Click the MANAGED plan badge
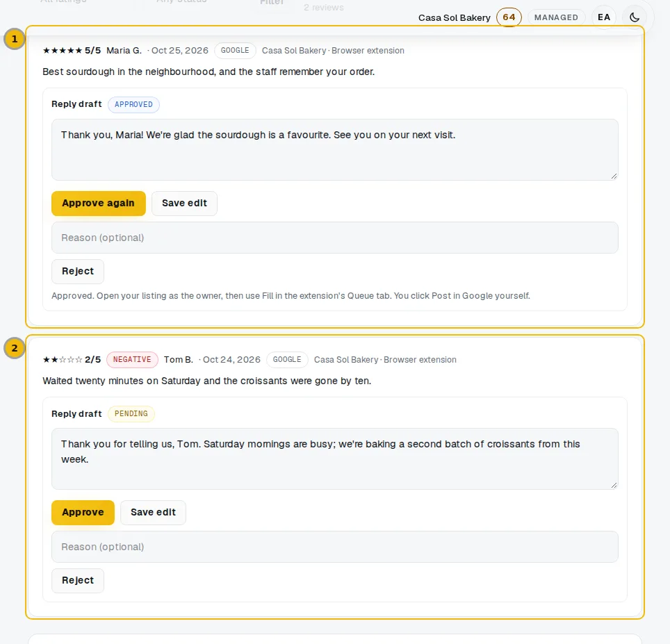670x644 pixels. 556,17
